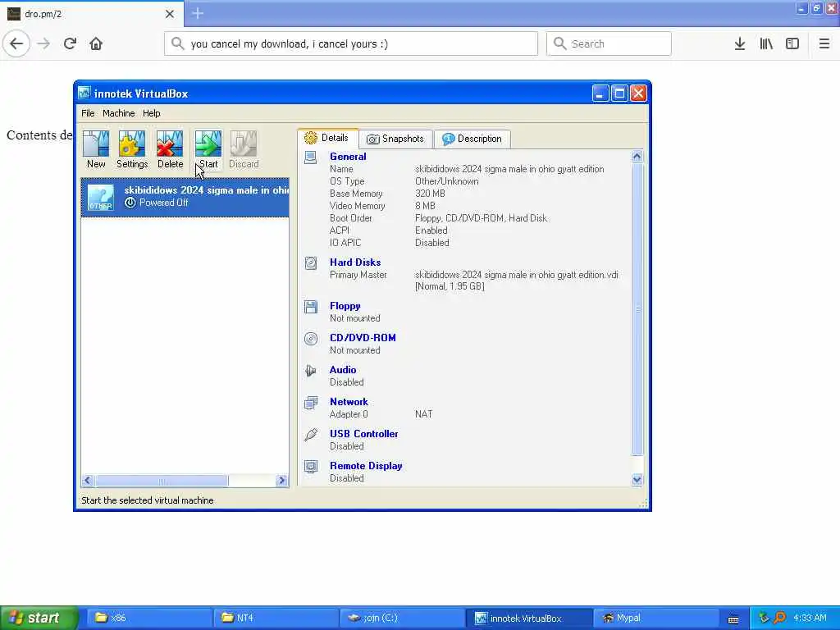840x630 pixels.
Task: Click the Audio speaker section icon
Action: (311, 371)
